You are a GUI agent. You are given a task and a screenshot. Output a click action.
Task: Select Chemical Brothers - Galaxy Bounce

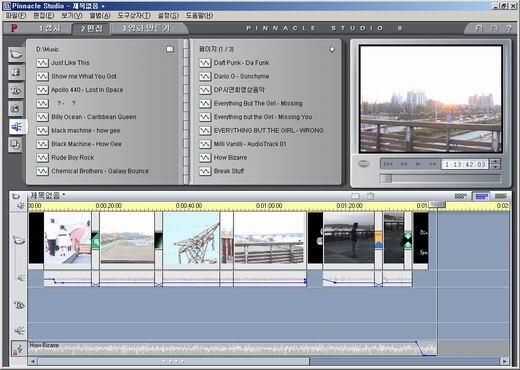[x=100, y=171]
